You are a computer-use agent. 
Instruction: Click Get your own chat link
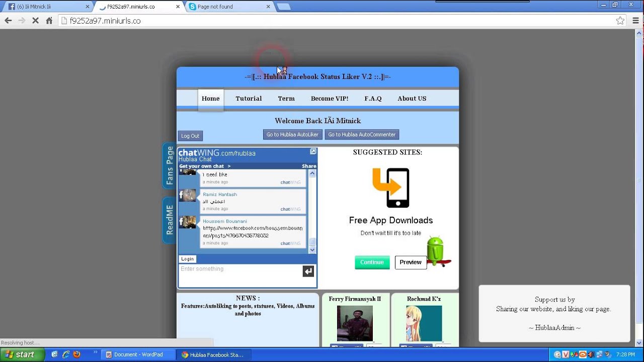click(x=205, y=166)
